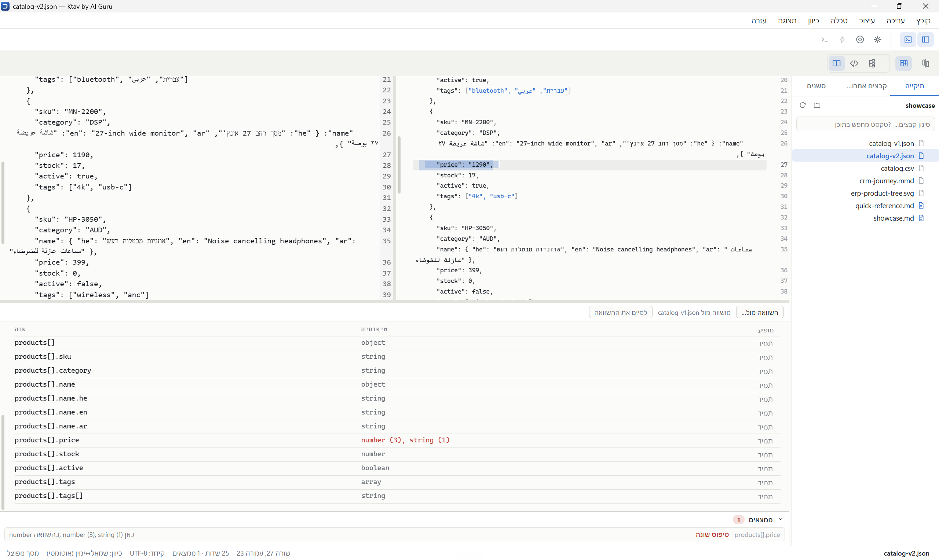Switch to source code view
939x560 pixels.
point(854,63)
